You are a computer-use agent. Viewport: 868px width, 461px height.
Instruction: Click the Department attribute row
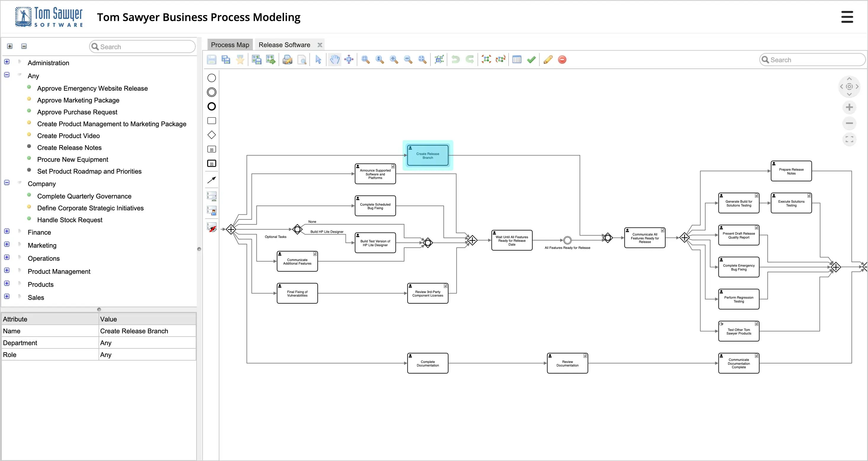pos(99,343)
